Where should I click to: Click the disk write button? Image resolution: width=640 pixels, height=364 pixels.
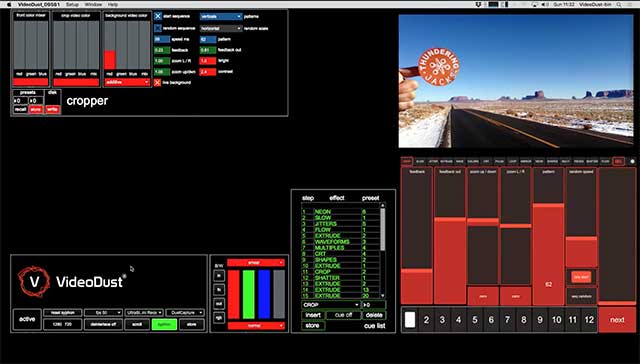(x=52, y=109)
